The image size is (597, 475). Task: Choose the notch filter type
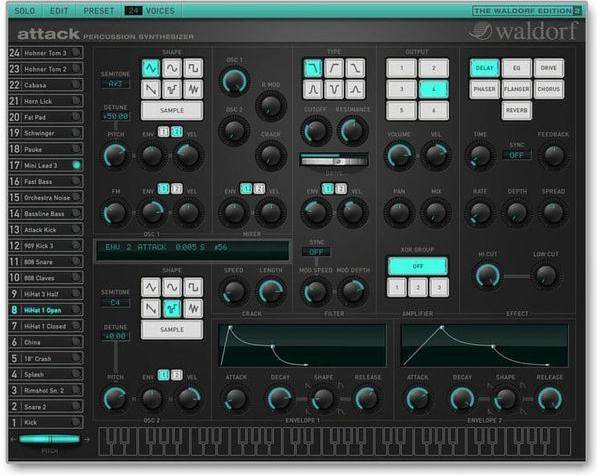click(x=334, y=89)
